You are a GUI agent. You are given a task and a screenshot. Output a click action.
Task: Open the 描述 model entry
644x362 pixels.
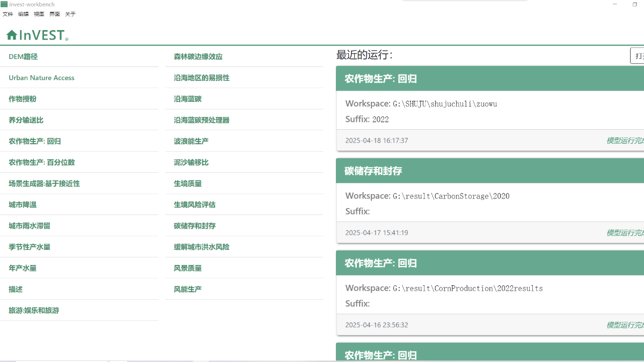point(79,289)
